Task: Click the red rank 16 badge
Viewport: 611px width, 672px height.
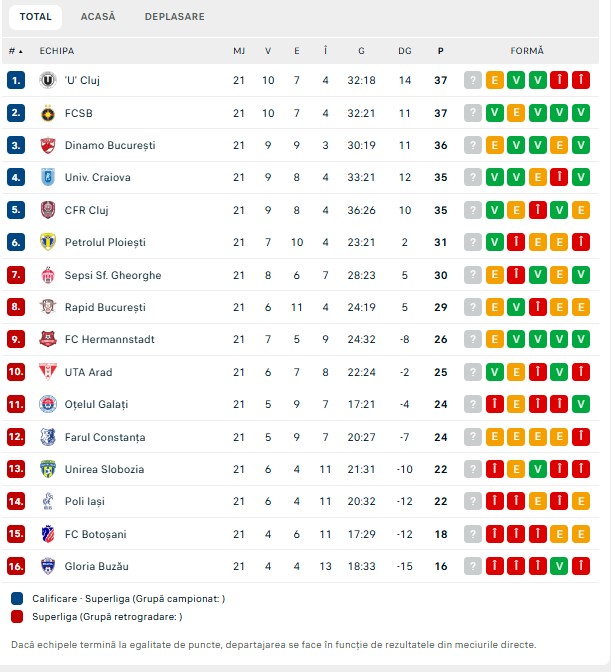Action: pyautogui.click(x=15, y=566)
